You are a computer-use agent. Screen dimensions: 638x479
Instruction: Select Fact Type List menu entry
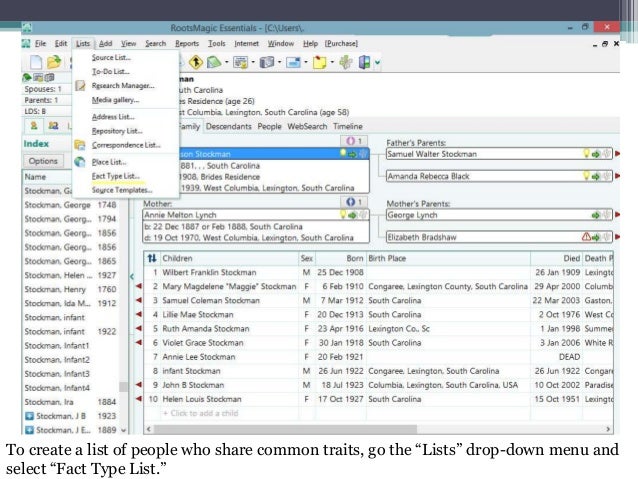click(x=115, y=176)
